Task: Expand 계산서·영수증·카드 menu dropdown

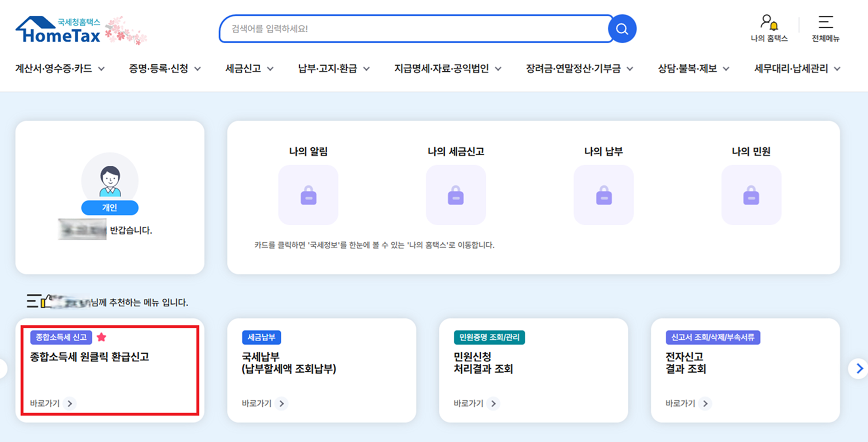Action: click(60, 69)
